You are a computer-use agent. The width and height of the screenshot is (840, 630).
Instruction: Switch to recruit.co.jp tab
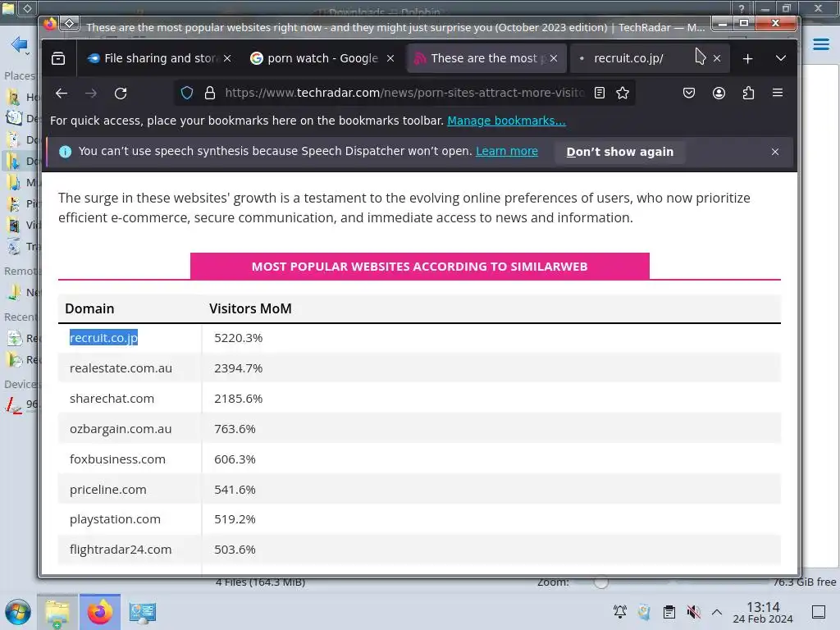point(650,58)
